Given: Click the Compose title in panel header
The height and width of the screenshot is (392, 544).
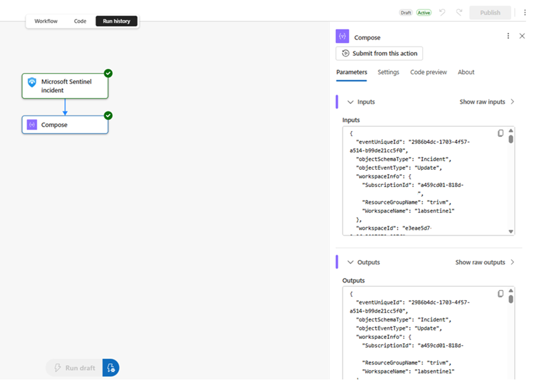Looking at the screenshot, I should [367, 37].
